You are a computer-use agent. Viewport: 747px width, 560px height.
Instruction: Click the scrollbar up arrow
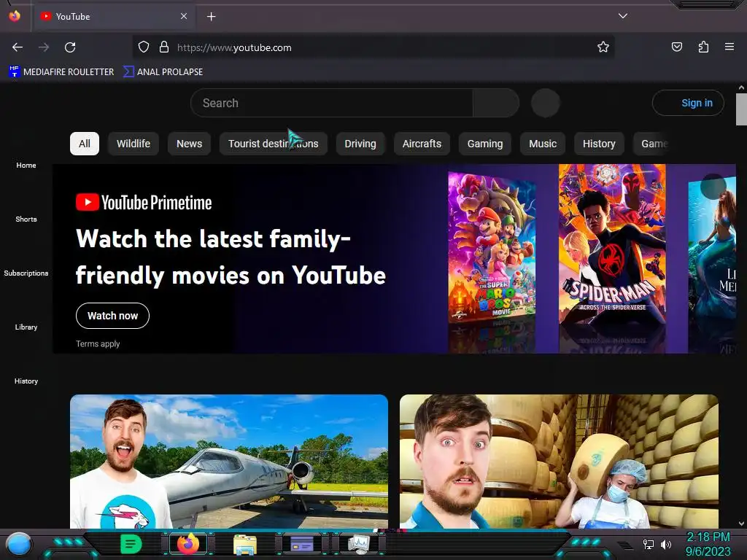pos(741,87)
